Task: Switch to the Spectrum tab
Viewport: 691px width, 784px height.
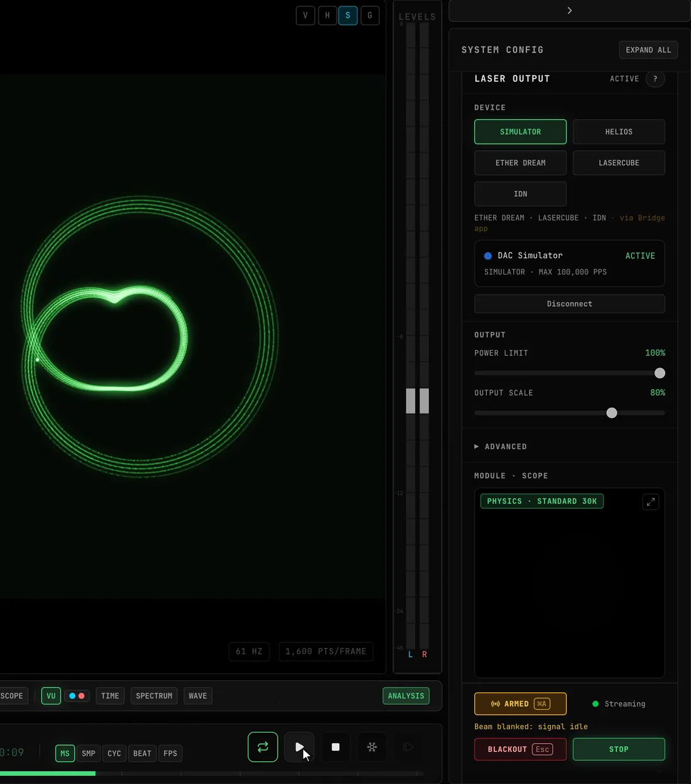Action: (154, 696)
